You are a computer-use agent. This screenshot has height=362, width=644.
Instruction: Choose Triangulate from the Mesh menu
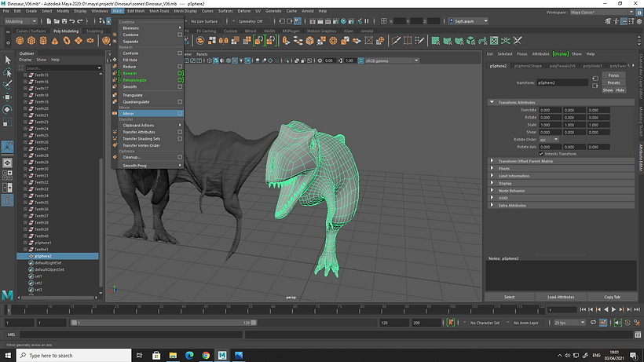click(133, 95)
